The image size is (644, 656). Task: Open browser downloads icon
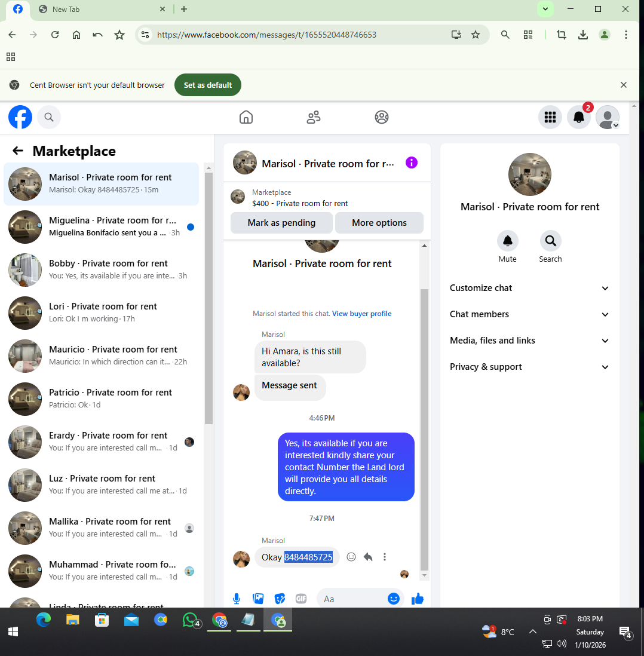tap(582, 35)
